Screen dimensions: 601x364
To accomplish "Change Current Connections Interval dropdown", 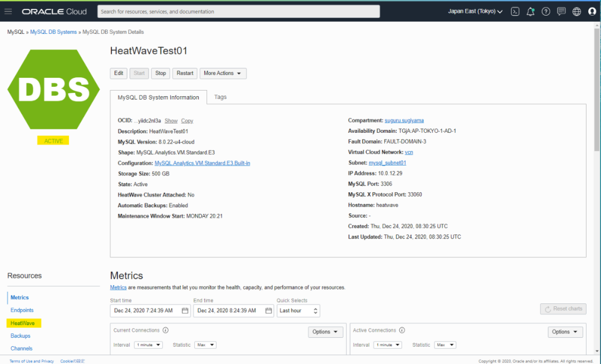I will click(149, 345).
